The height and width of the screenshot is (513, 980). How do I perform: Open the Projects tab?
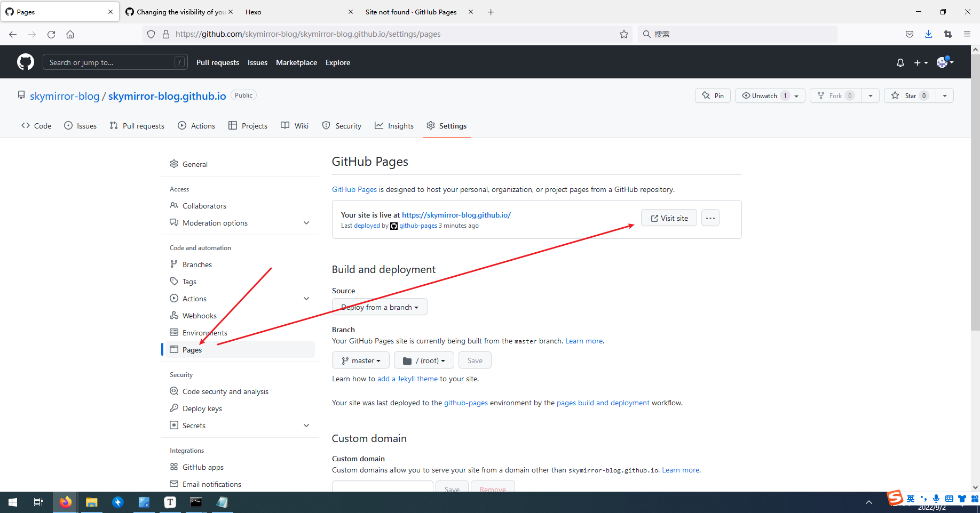[248, 126]
